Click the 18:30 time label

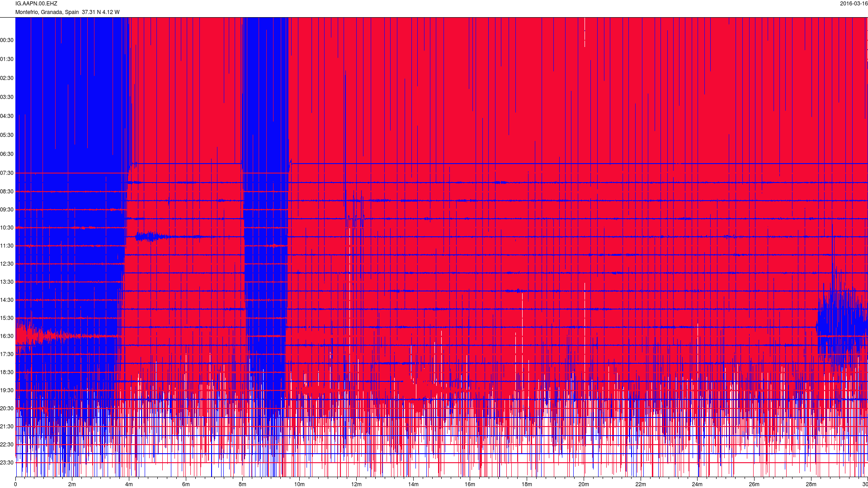tap(7, 372)
